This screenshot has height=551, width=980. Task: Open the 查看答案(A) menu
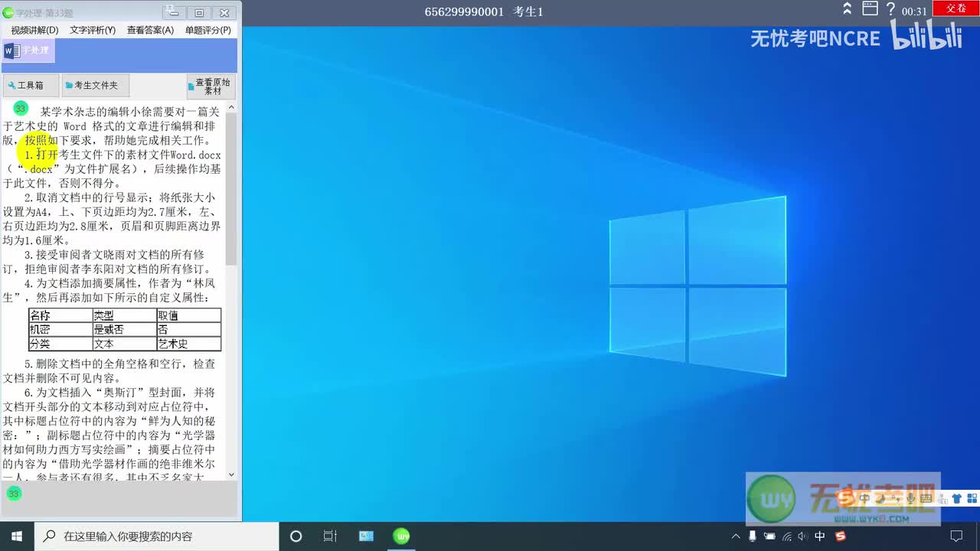pyautogui.click(x=150, y=31)
